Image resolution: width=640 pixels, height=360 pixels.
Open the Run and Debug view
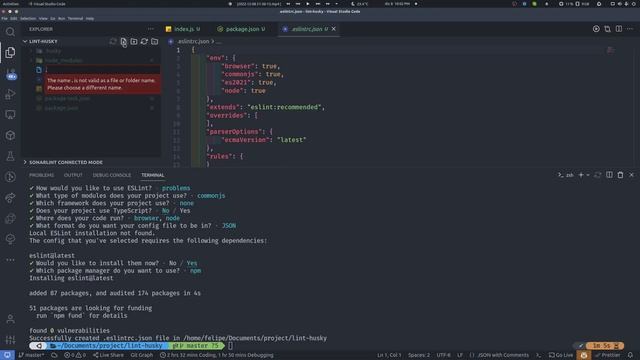[10, 94]
